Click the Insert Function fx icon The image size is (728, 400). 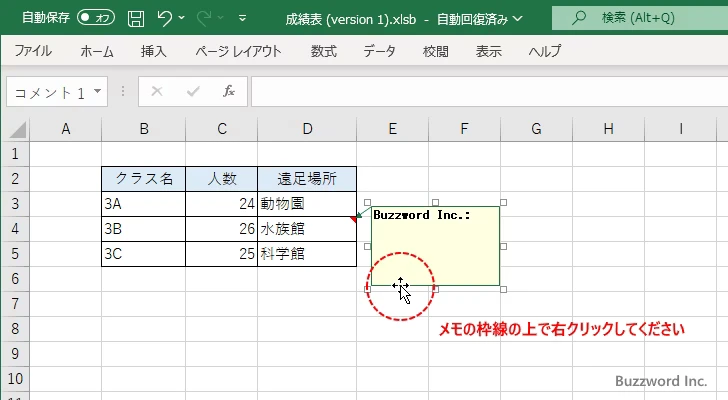click(x=228, y=91)
